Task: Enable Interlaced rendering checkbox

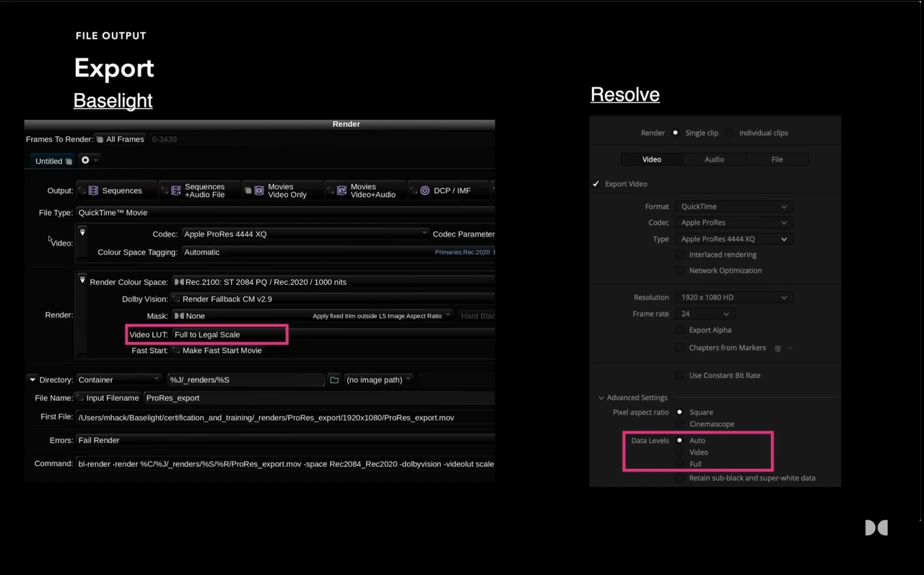Action: click(x=679, y=255)
